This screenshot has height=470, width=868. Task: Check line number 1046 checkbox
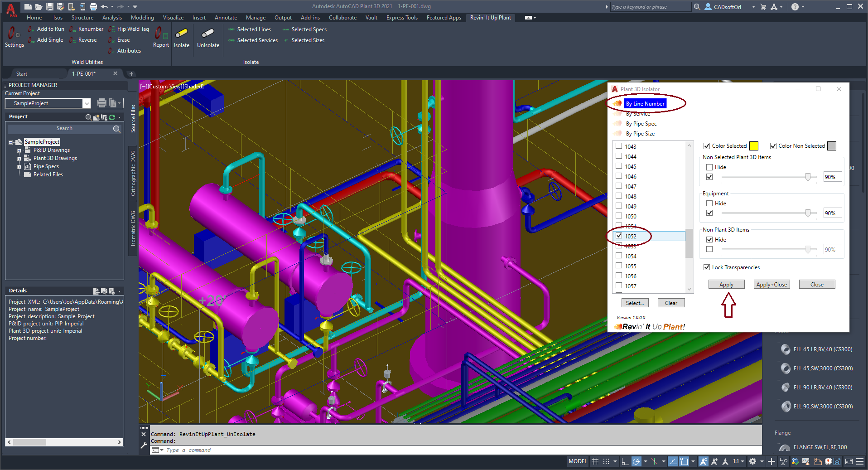click(619, 176)
